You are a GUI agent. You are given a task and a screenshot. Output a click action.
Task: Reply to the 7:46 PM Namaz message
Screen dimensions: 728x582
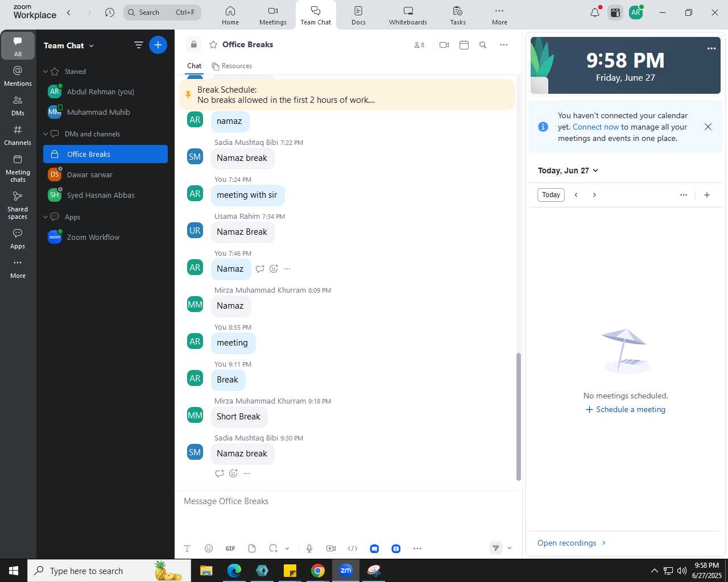(x=260, y=269)
